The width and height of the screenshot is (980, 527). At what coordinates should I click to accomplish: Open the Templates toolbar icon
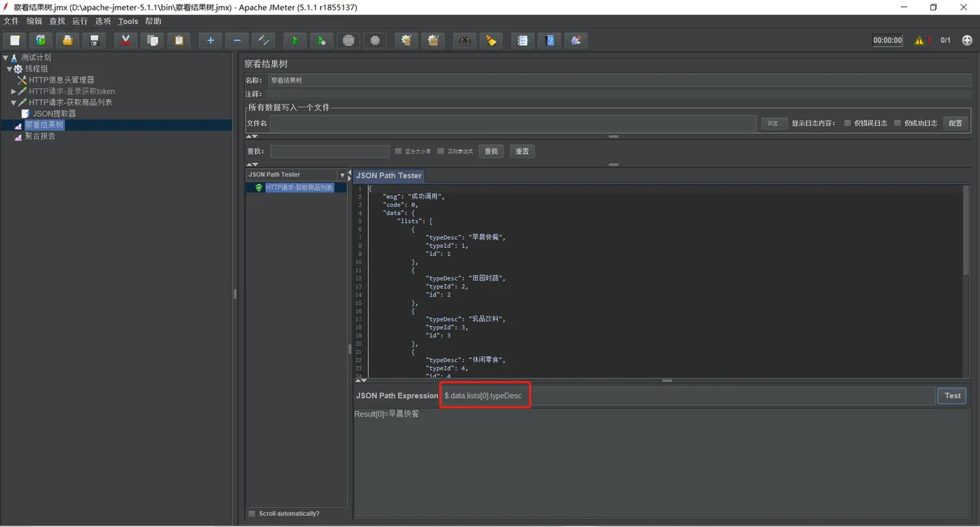pyautogui.click(x=41, y=41)
